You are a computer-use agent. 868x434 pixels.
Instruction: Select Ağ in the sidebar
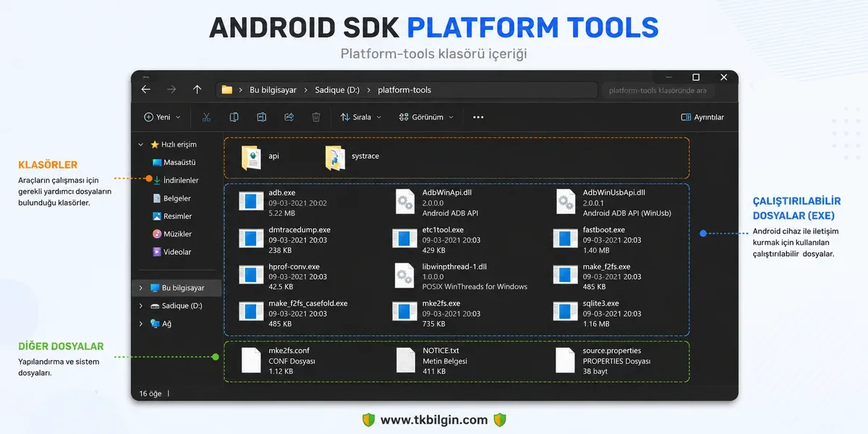click(161, 324)
